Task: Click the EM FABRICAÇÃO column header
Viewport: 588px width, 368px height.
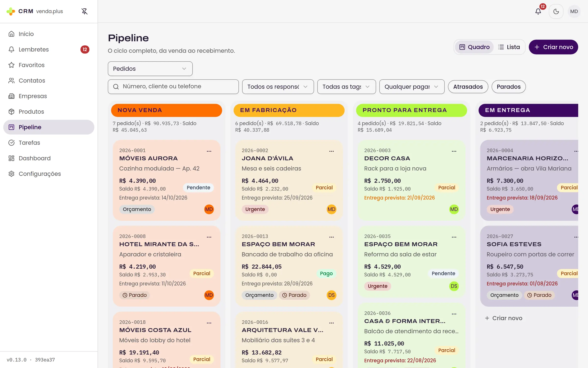Action: coord(289,110)
